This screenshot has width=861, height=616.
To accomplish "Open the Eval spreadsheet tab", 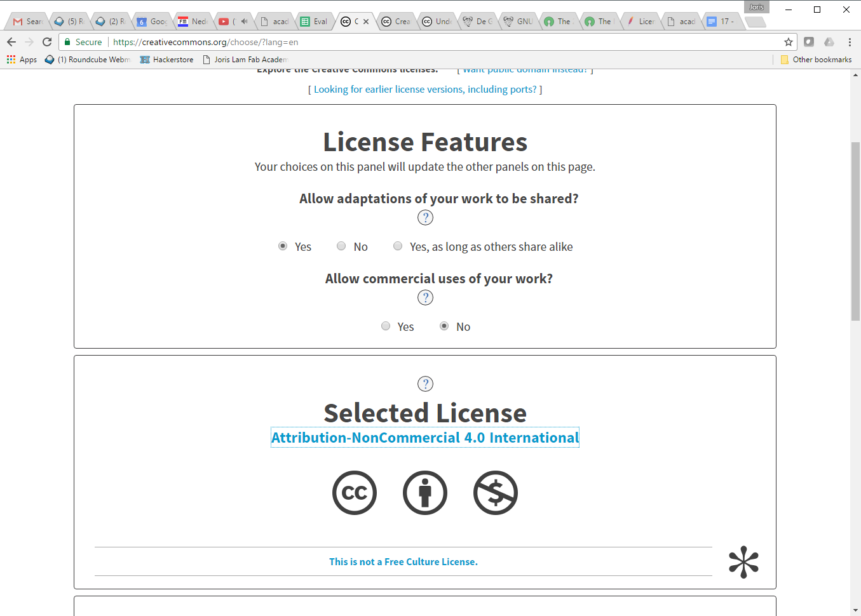I will pos(315,22).
